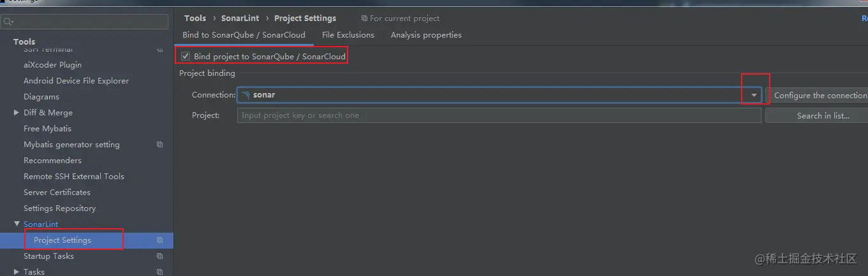
Task: Click the search magnifier icon in settings
Action: click(8, 22)
